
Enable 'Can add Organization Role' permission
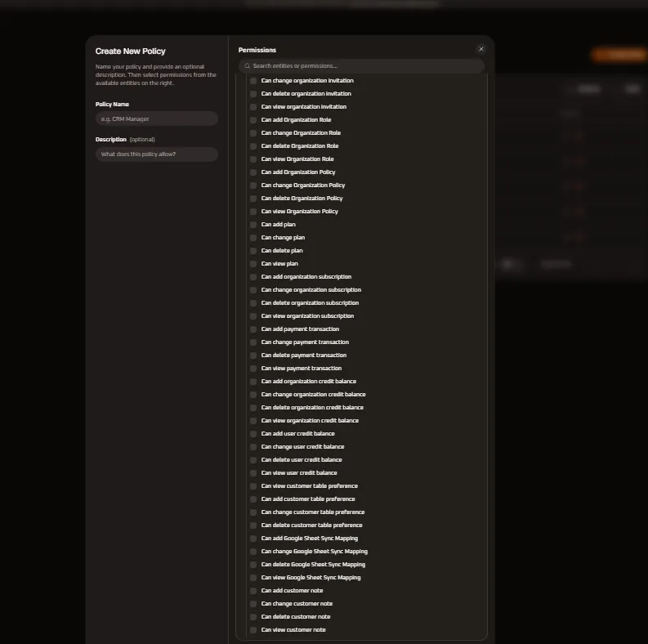[x=253, y=120]
